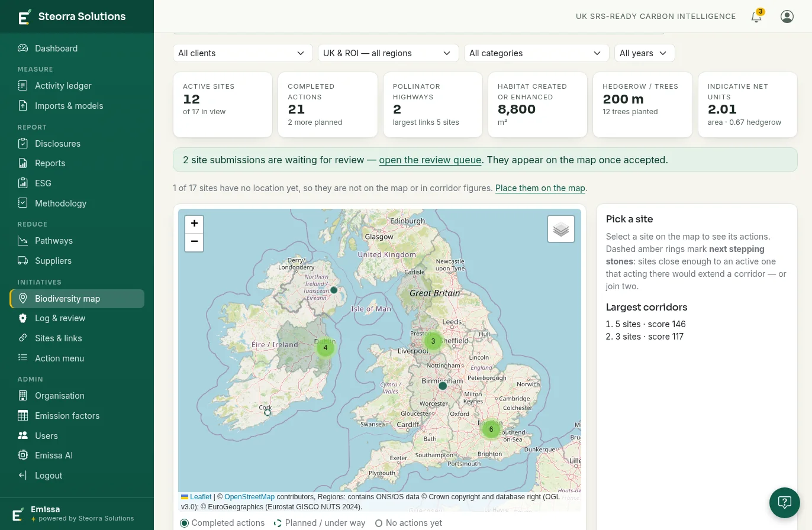
Task: Select corridor '1. 5 sites · score 146'
Action: coord(646,324)
